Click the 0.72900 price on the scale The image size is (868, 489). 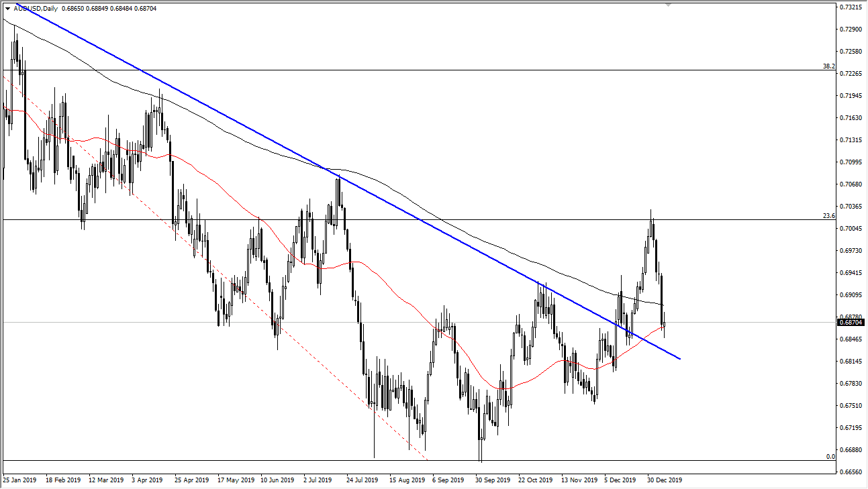point(850,30)
